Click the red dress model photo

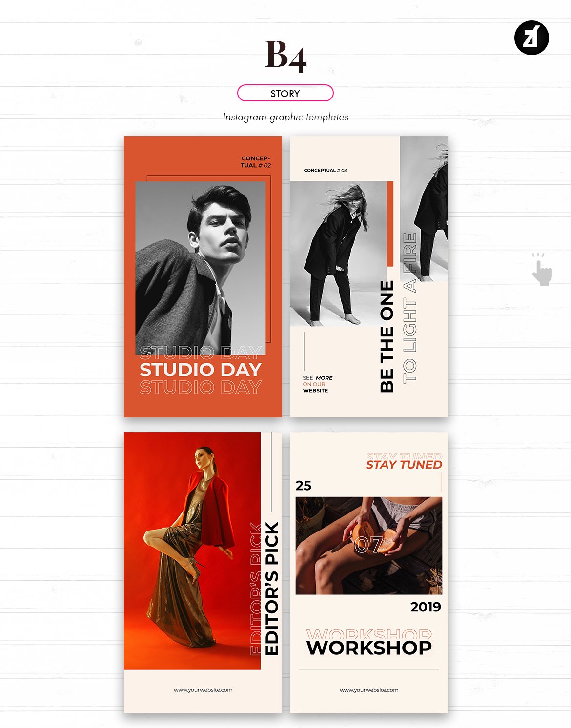(192, 551)
